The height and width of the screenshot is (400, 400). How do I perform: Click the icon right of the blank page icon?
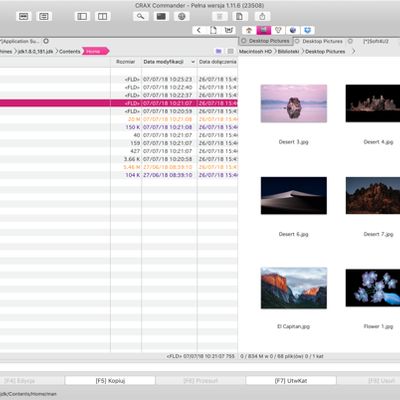(x=228, y=30)
